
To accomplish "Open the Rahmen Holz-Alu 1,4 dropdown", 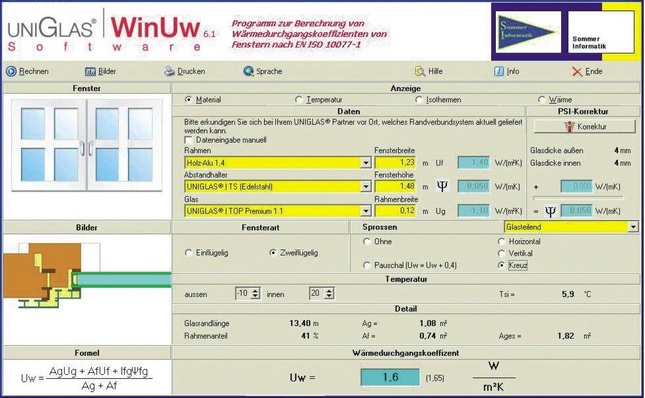I will click(366, 163).
